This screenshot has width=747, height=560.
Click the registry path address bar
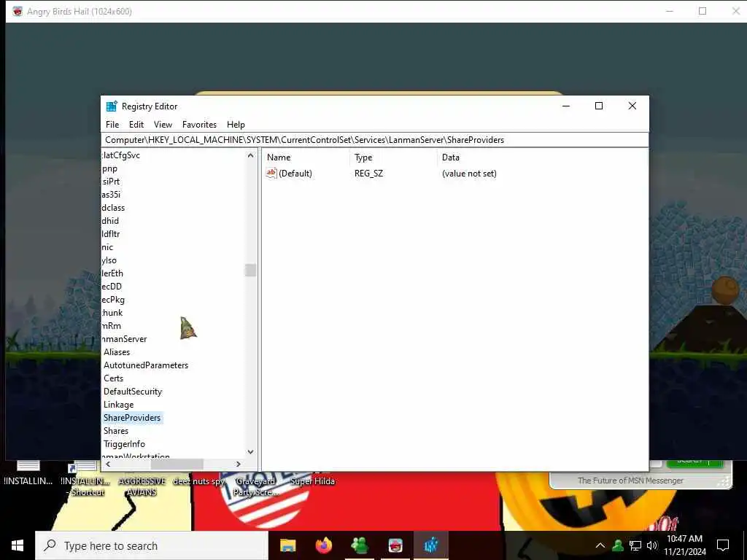click(375, 139)
